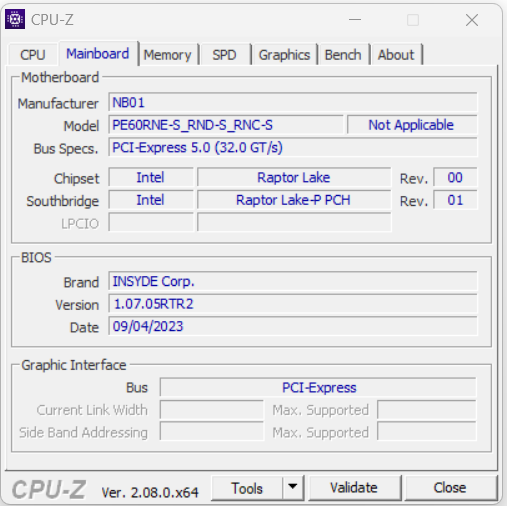
Task: Click the Model field PE60RNE-S_RND-S_RNC-S
Action: point(226,125)
